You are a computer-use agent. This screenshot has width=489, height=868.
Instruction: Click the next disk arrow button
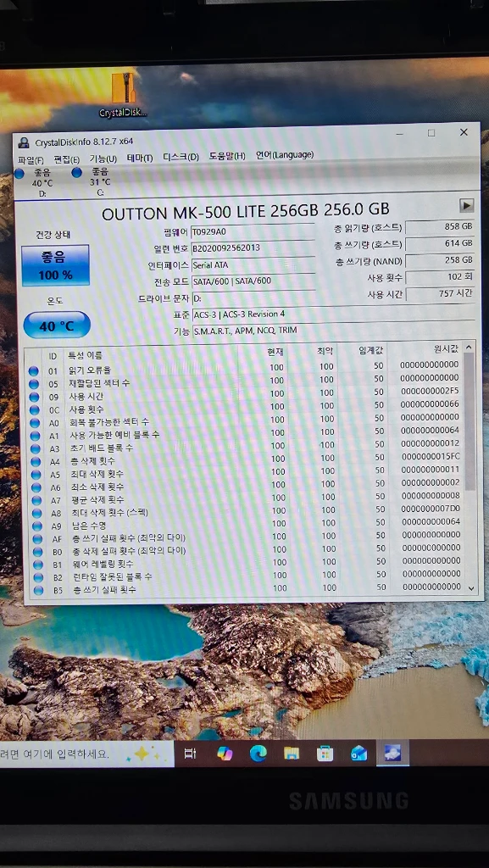point(466,205)
